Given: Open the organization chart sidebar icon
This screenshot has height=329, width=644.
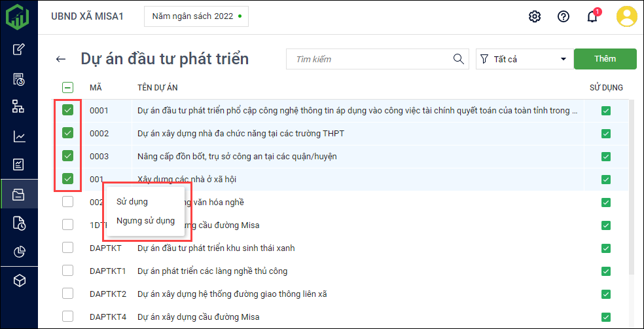Looking at the screenshot, I should coord(19,106).
